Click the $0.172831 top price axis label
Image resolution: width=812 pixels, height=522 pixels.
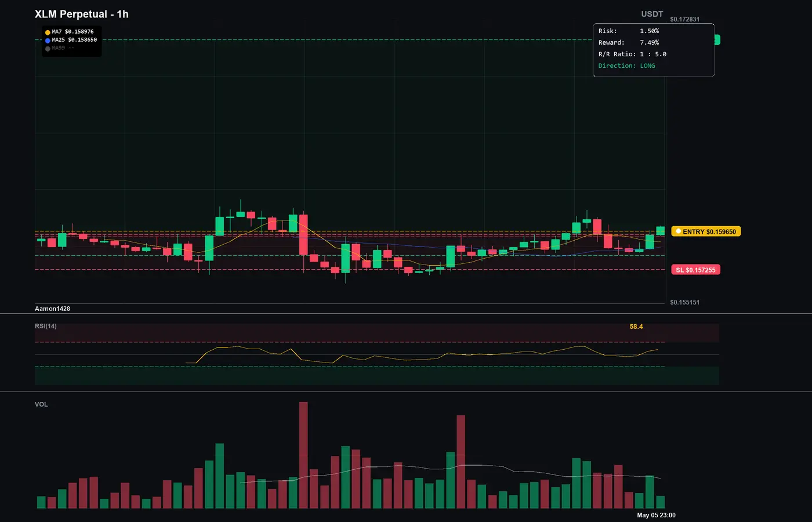pos(684,19)
